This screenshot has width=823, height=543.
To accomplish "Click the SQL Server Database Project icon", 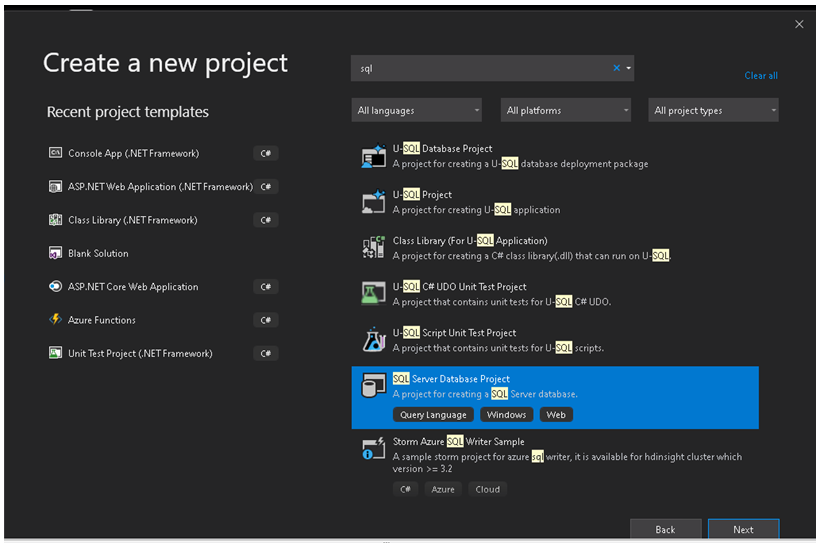I will pyautogui.click(x=374, y=386).
